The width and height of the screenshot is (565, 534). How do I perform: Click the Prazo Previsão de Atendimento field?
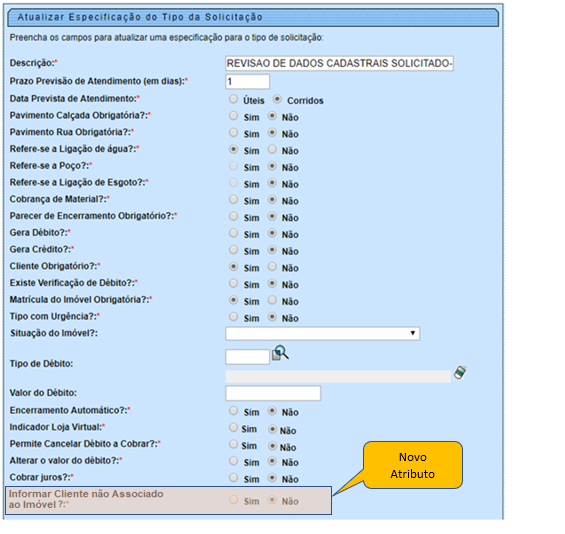point(248,81)
